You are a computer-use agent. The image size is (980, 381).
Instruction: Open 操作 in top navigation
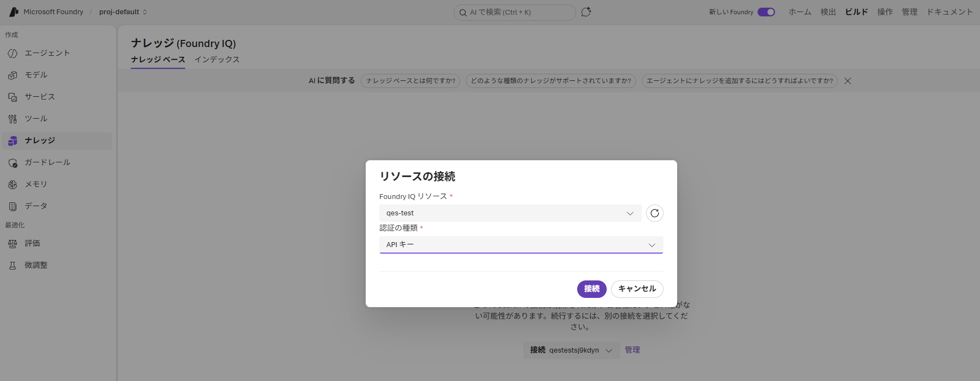pyautogui.click(x=885, y=12)
